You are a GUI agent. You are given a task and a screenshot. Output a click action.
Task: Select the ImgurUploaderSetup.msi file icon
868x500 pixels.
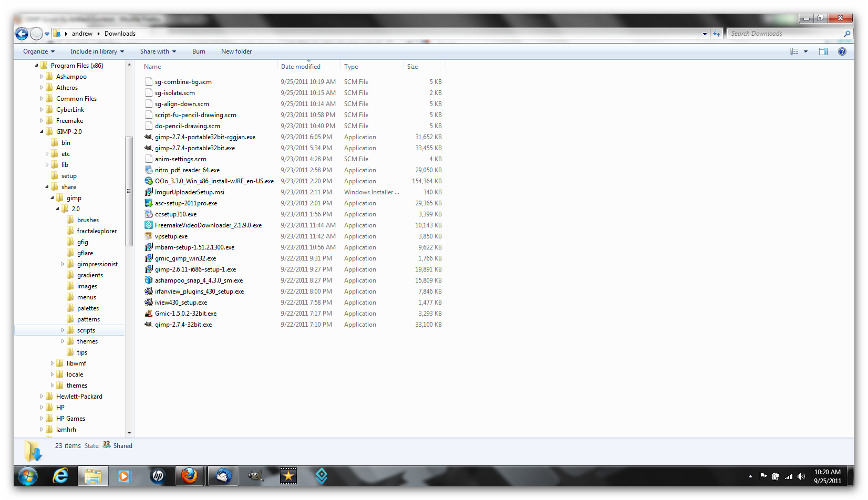pyautogui.click(x=149, y=192)
